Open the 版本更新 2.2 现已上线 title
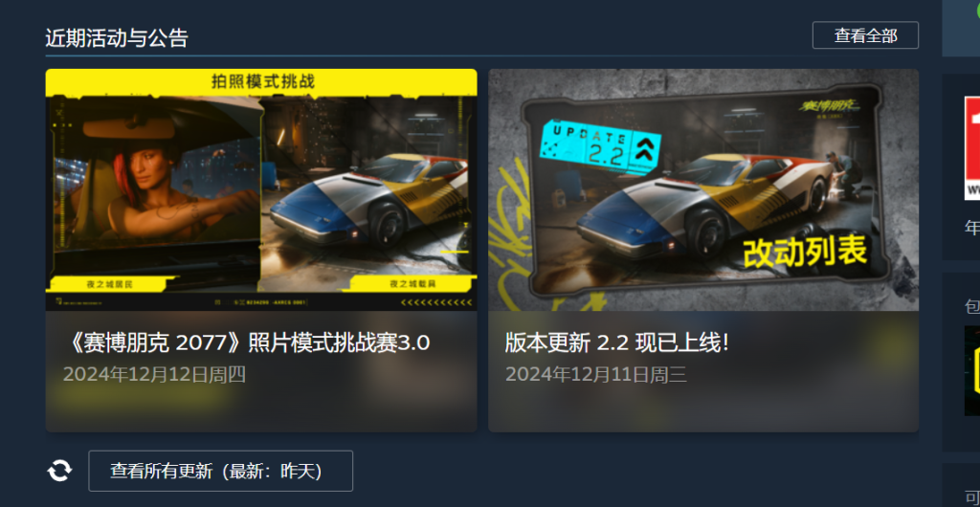This screenshot has width=980, height=507. 617,342
